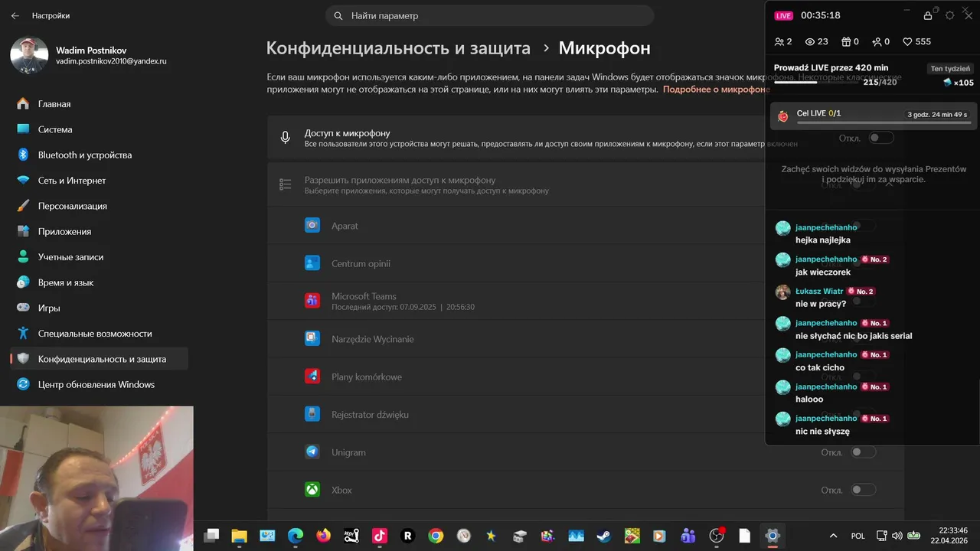Open Приложения in Settings sidebar
980x551 pixels.
pos(99,231)
